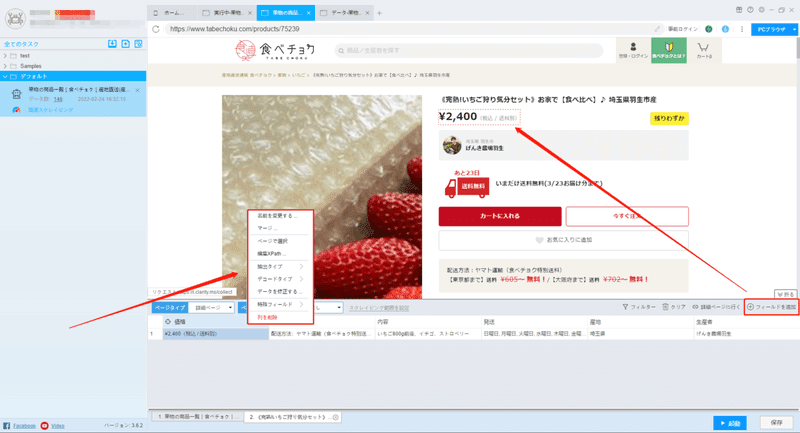Expand the test folder in task tree
This screenshot has height=433, width=800.
coord(5,56)
